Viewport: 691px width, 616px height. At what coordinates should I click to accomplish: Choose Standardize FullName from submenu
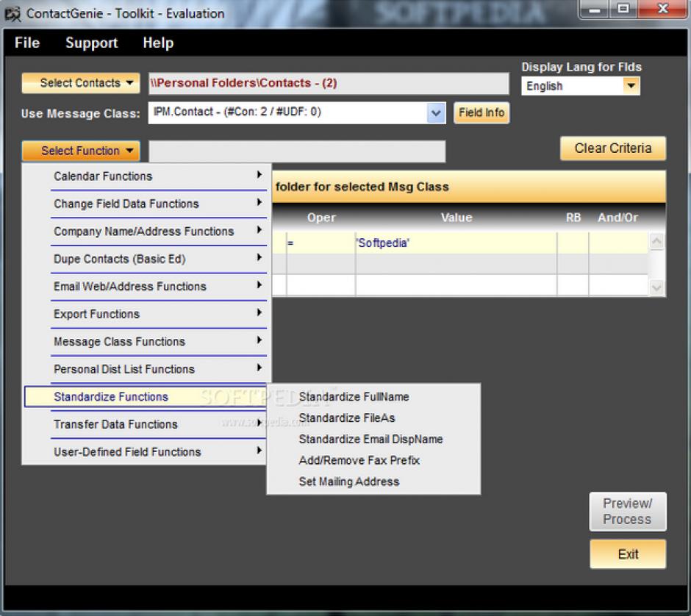coord(354,397)
